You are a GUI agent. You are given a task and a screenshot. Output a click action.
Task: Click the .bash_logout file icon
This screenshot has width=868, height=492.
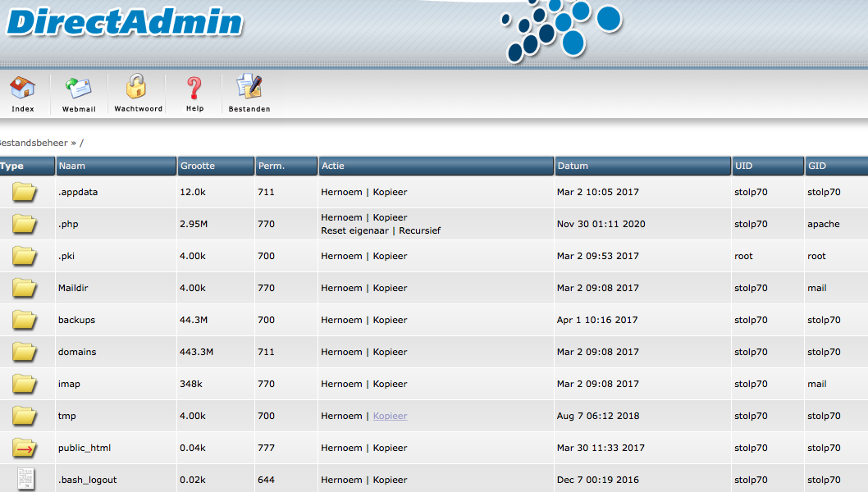coord(25,480)
